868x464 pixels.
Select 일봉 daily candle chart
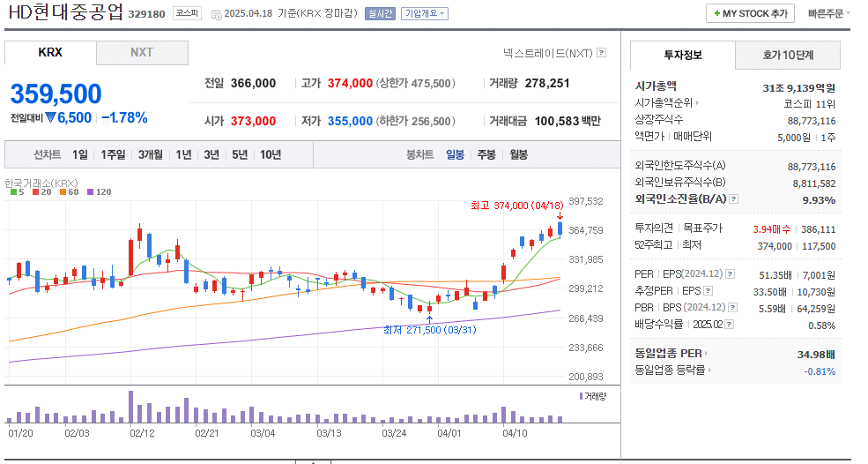(455, 154)
